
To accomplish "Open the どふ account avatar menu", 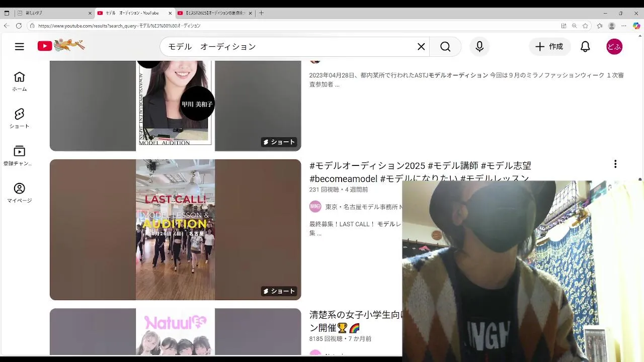I will (614, 47).
